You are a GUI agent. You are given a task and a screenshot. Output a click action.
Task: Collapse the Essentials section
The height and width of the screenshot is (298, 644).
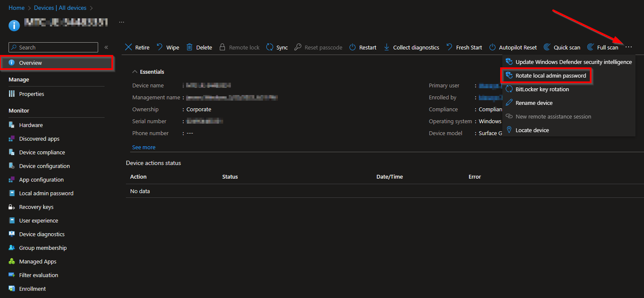134,71
